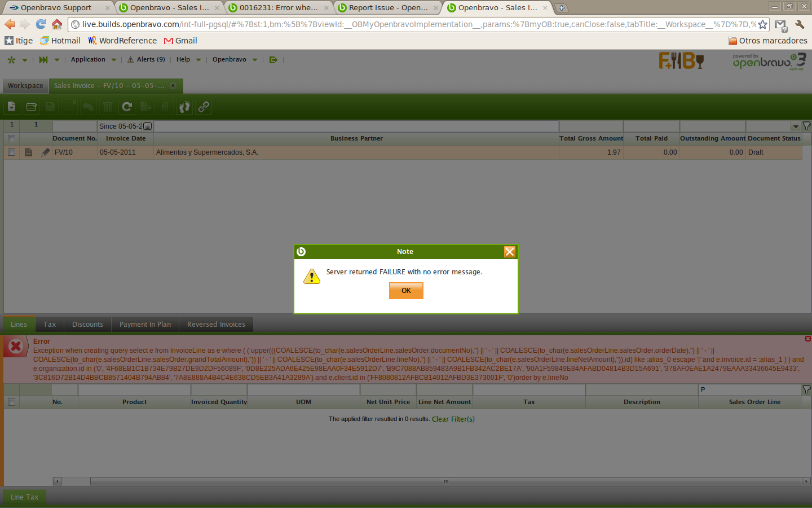The width and height of the screenshot is (812, 508).
Task: Click the browser Back arrow
Action: 10,24
